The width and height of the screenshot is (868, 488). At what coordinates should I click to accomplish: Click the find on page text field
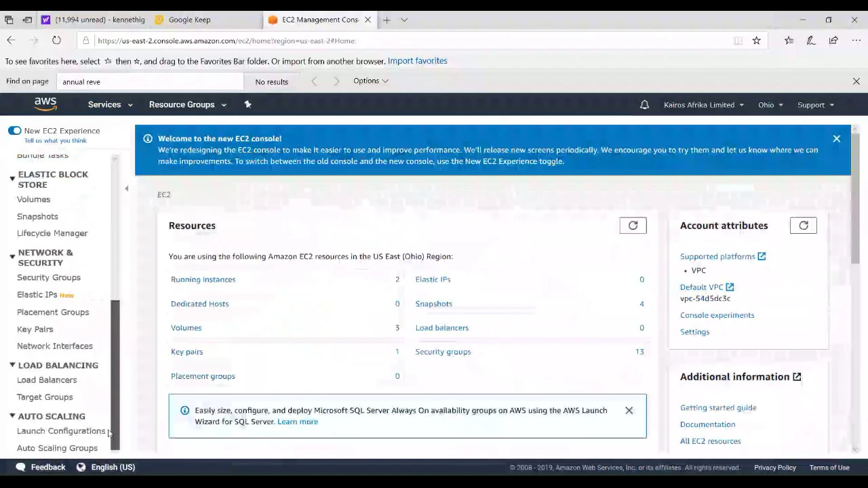point(150,81)
